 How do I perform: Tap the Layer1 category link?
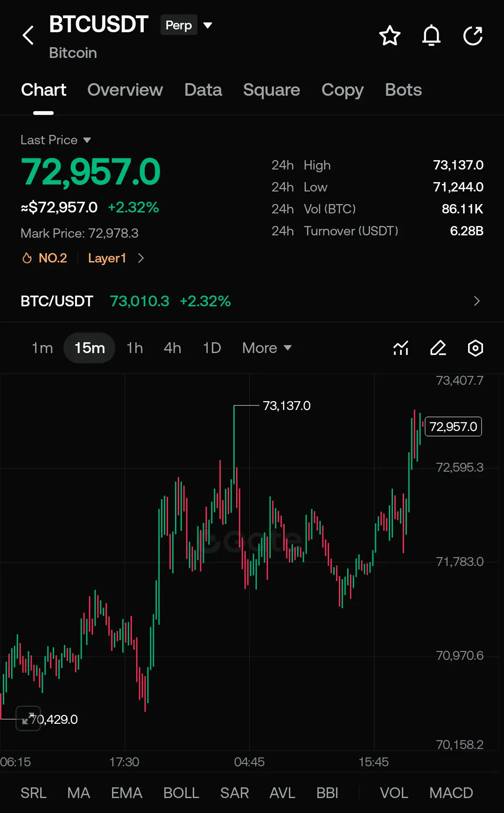[x=107, y=258]
